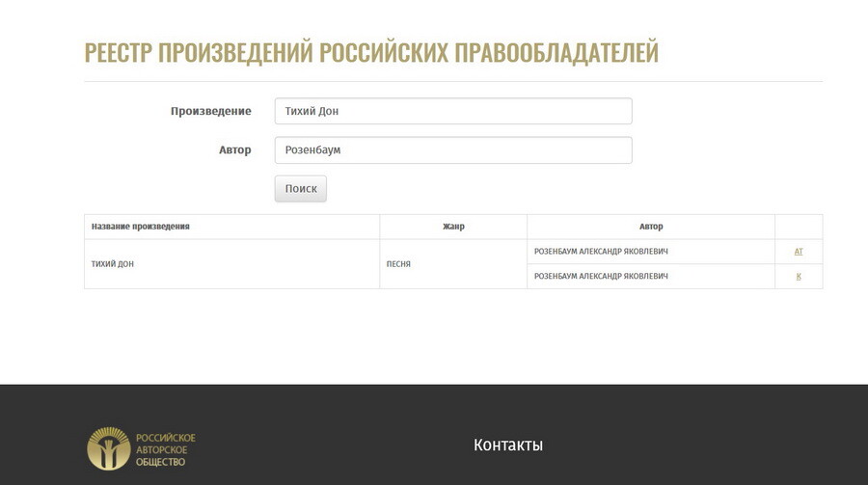Click the Реестр произведений российских правообладателей page title

pyautogui.click(x=371, y=52)
